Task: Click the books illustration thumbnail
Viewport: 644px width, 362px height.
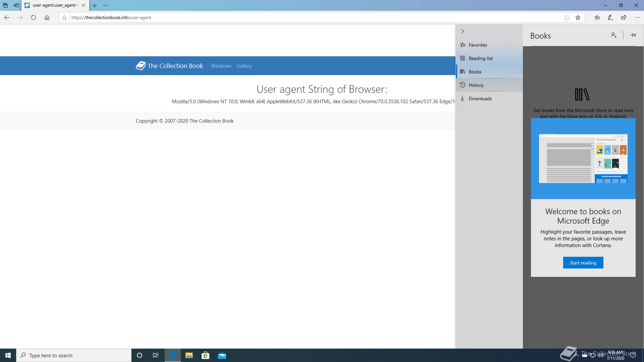Action: pos(583,159)
